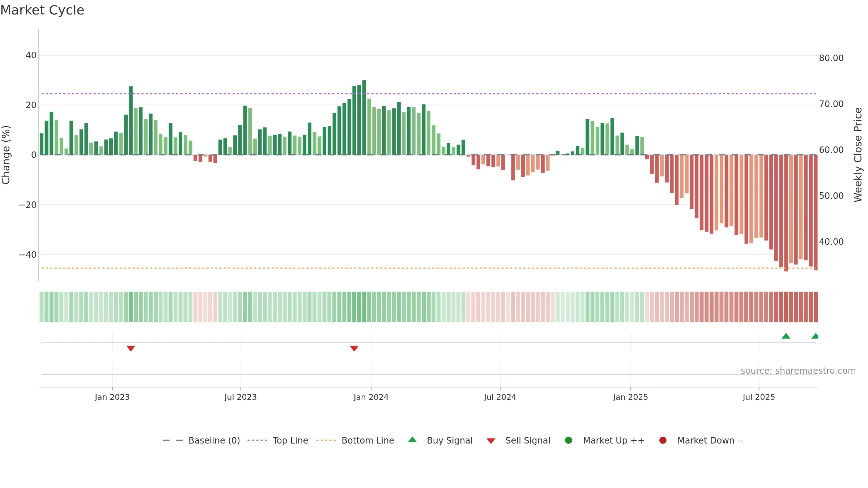868x488 pixels.
Task: Click the dark red Market Down circle icon
Action: tap(663, 440)
